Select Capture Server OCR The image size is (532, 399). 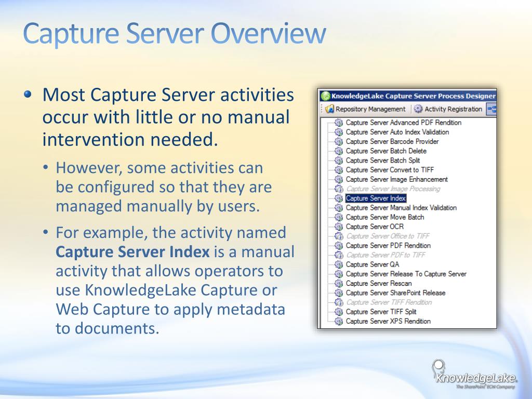[375, 227]
